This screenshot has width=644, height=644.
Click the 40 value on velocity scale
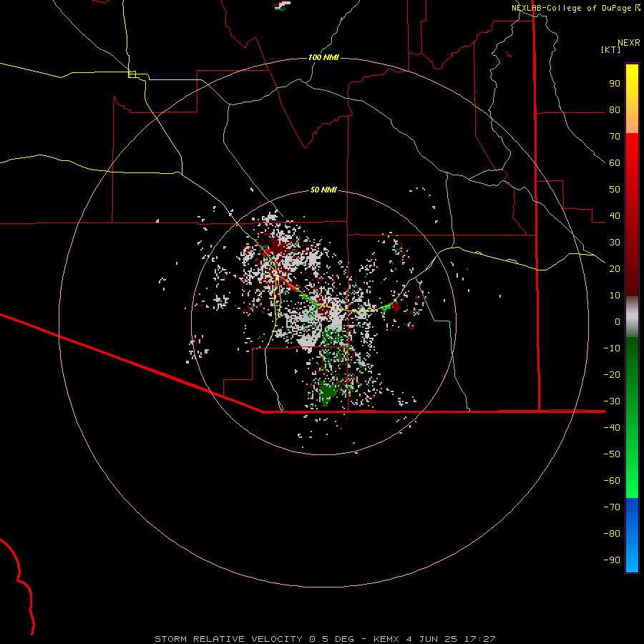click(x=615, y=215)
